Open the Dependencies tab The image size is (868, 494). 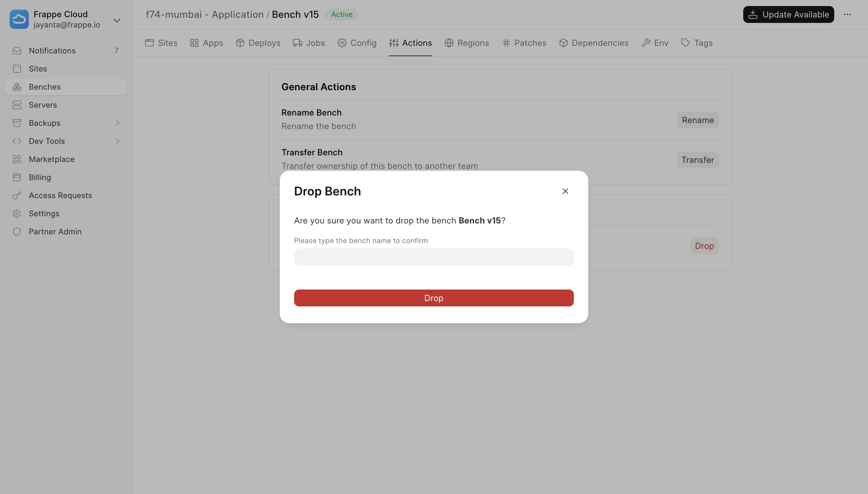coord(594,43)
